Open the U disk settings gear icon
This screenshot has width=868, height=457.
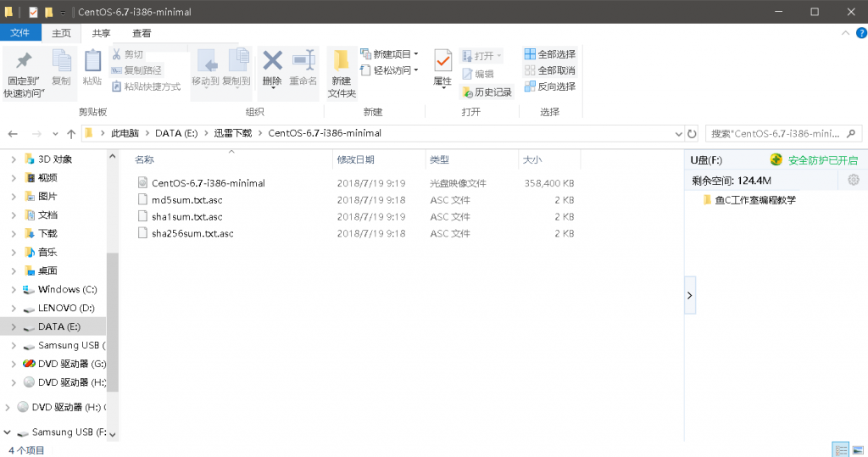coord(854,180)
